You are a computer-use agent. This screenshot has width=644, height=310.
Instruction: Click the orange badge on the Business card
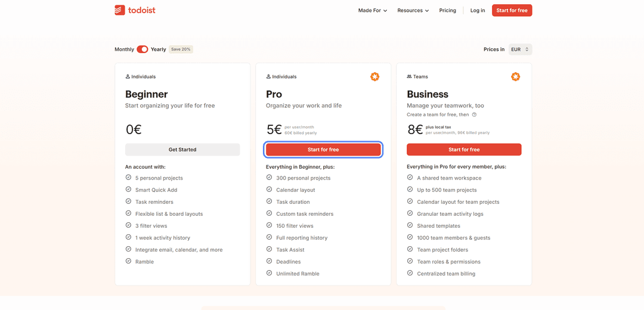click(515, 76)
